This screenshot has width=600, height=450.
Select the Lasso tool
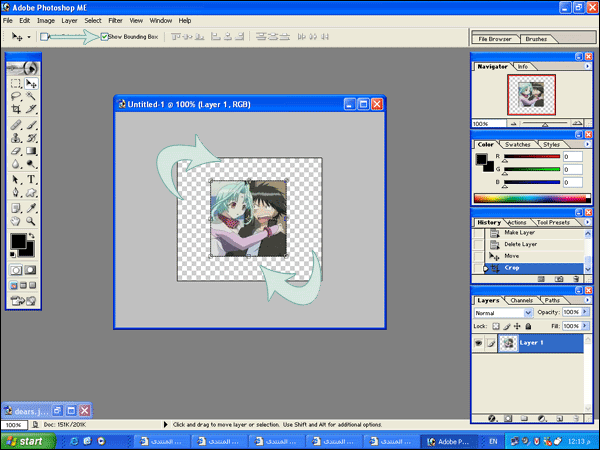coord(16,96)
